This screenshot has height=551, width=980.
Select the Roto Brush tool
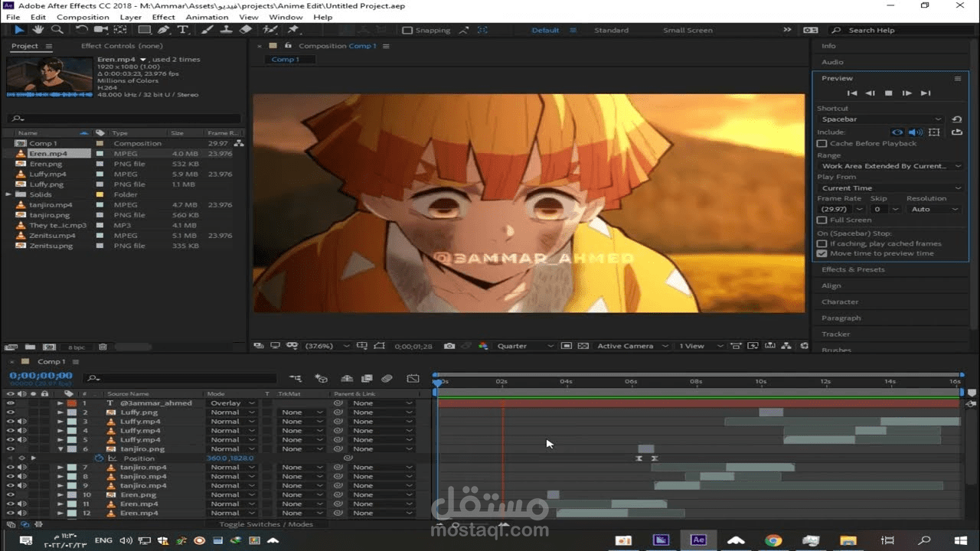269,30
